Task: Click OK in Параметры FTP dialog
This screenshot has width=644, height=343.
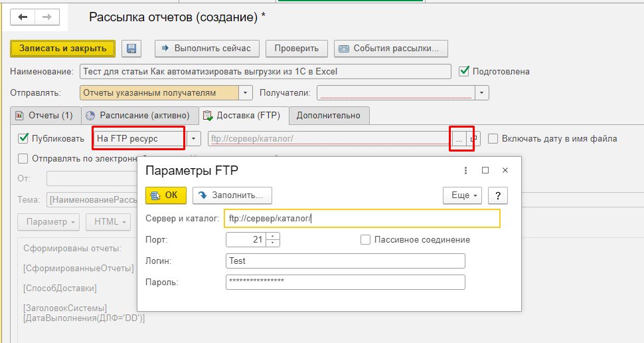Action: (x=166, y=195)
